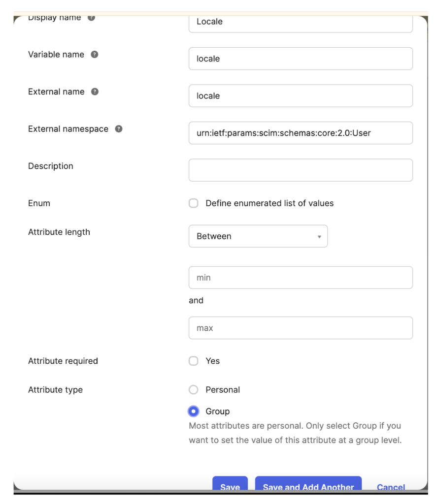The width and height of the screenshot is (435, 504).
Task: Click the External name input field
Action: pos(301,96)
